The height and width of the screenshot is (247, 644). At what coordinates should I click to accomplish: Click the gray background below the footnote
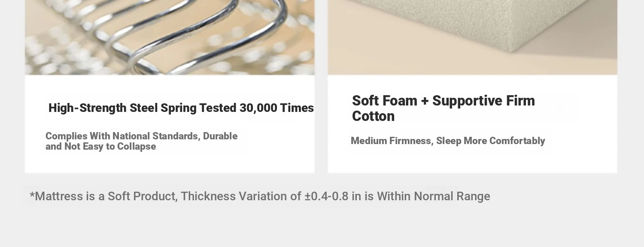click(322, 227)
